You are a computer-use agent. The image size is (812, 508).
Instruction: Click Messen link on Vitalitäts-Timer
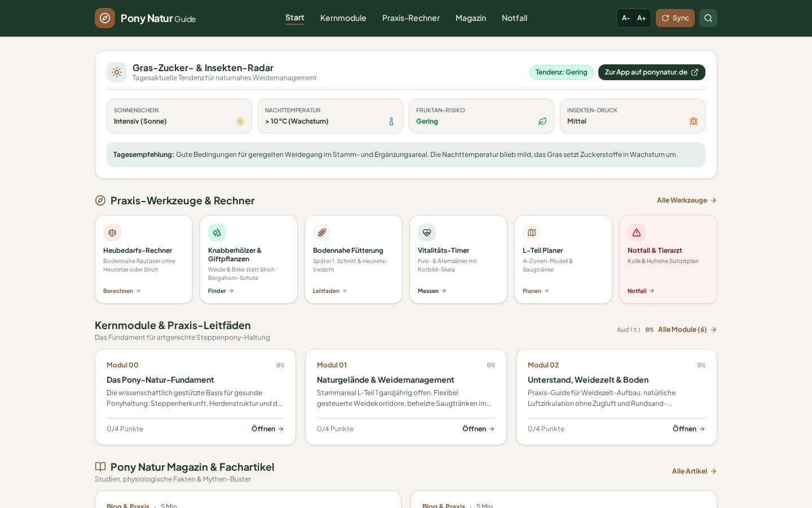click(432, 291)
